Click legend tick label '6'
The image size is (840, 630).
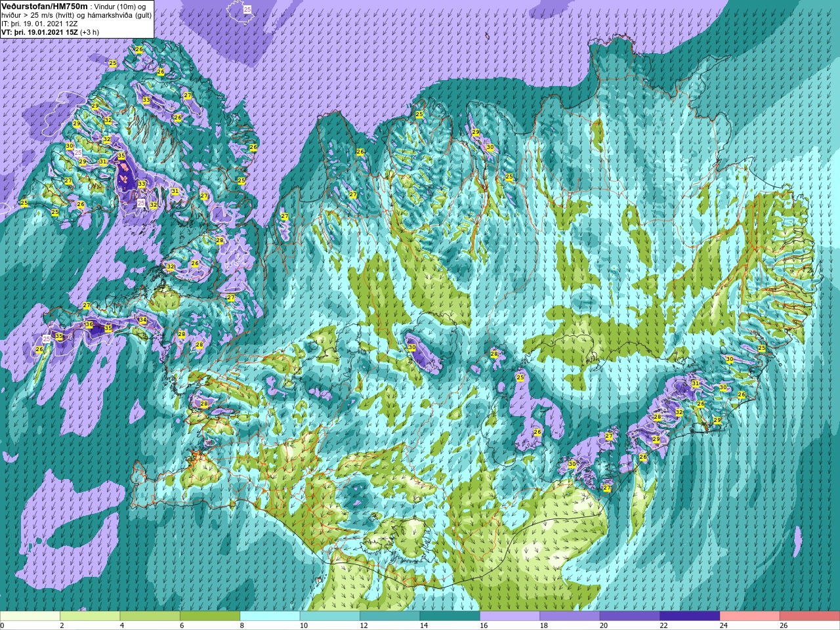[182, 625]
